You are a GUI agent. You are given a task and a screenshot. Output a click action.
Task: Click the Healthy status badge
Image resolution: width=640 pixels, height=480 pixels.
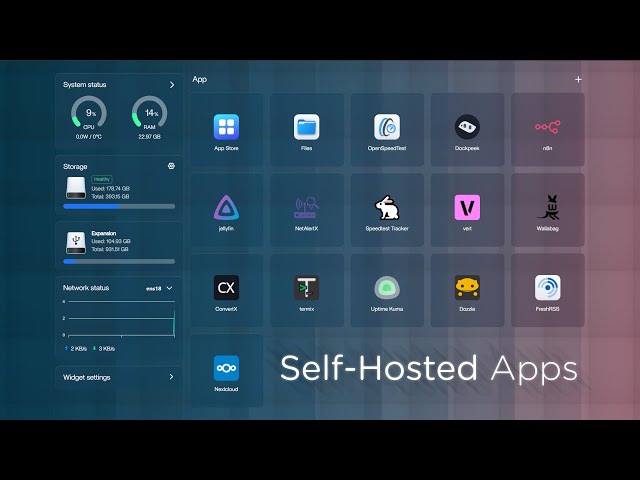(102, 179)
